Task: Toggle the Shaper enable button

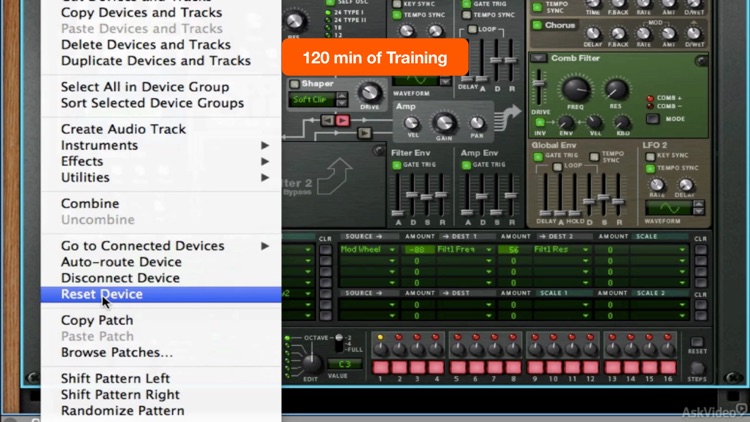Action: tap(296, 84)
